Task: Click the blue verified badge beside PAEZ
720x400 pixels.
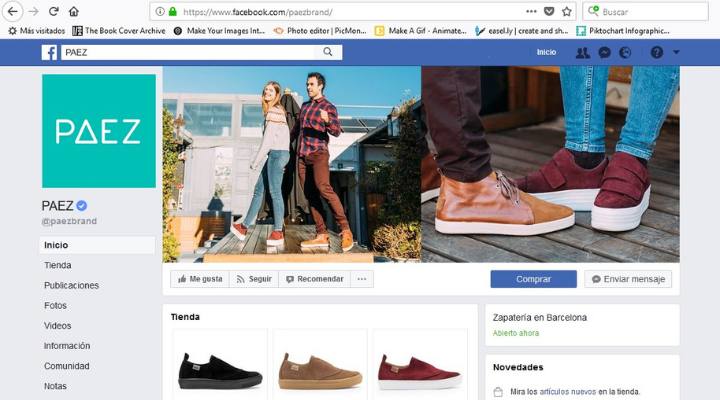Action: point(82,206)
